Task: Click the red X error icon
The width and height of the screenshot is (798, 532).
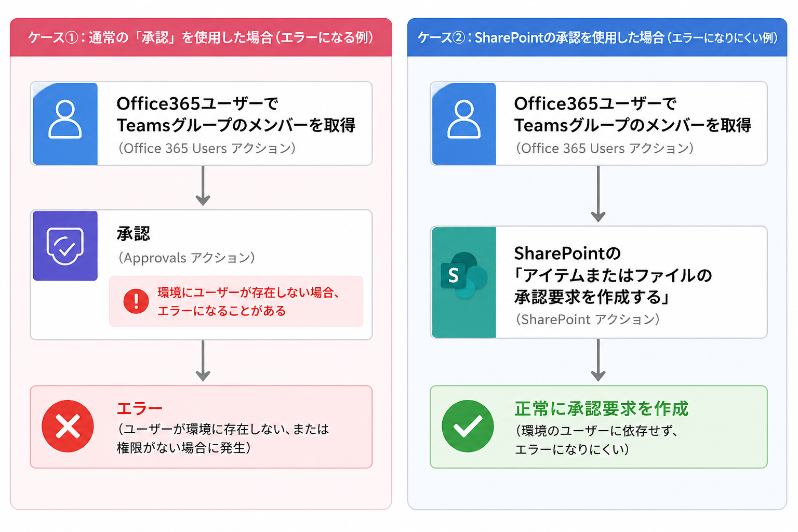Action: tap(68, 426)
